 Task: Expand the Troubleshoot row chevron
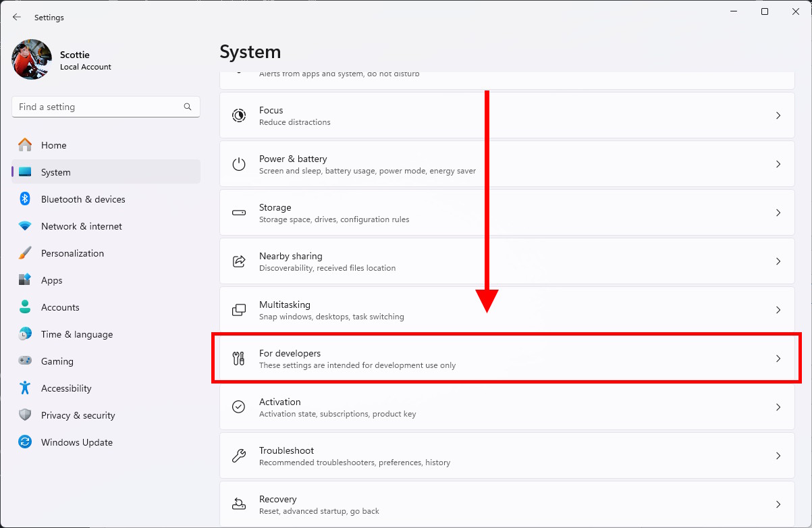pyautogui.click(x=778, y=456)
